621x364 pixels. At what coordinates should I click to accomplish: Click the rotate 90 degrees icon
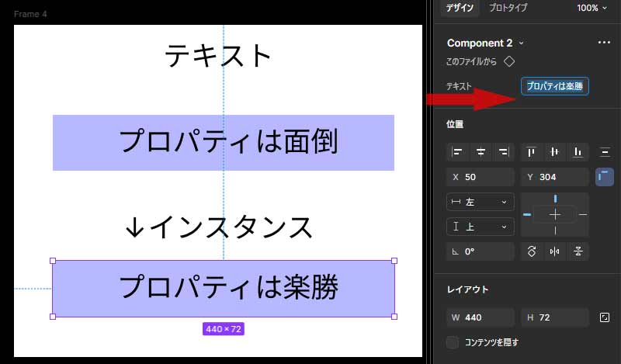532,251
